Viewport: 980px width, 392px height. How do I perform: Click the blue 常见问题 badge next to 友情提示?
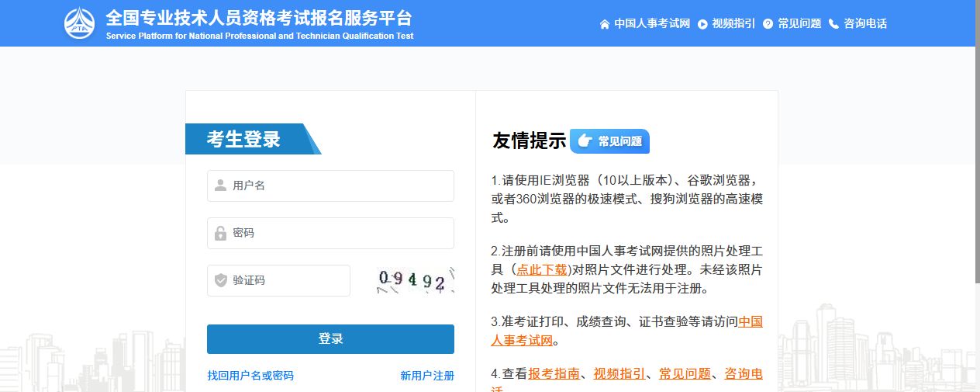coord(609,141)
